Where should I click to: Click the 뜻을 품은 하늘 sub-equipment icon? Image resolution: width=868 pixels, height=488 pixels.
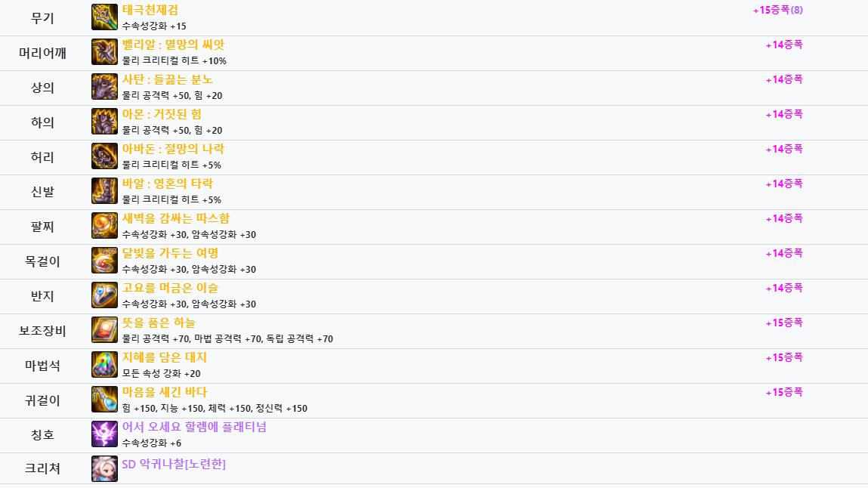coord(104,330)
